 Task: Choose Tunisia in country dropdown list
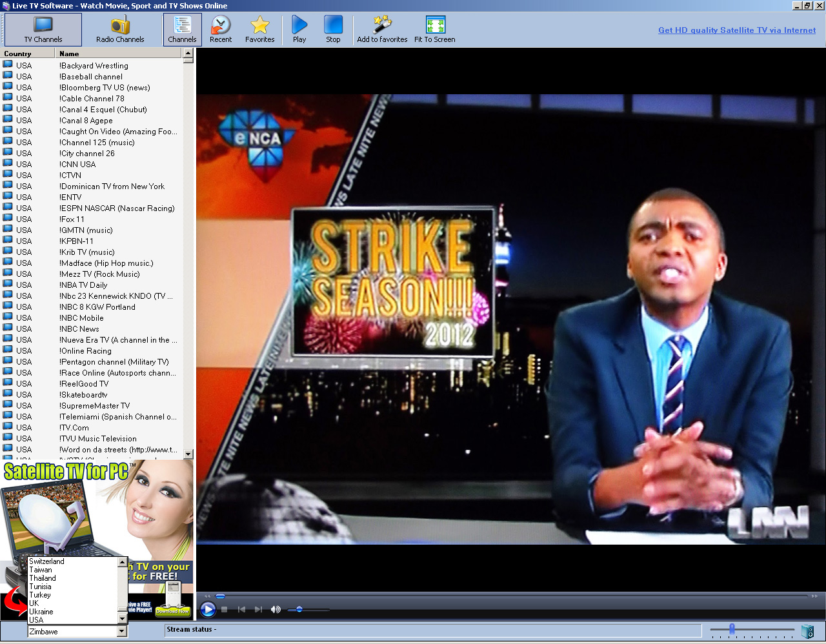coord(72,587)
